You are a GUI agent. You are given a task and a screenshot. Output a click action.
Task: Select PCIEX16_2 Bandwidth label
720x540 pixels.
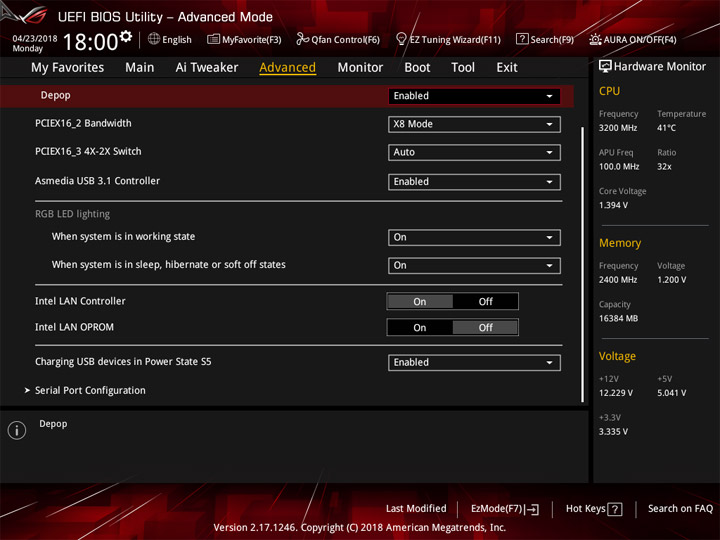click(x=83, y=124)
